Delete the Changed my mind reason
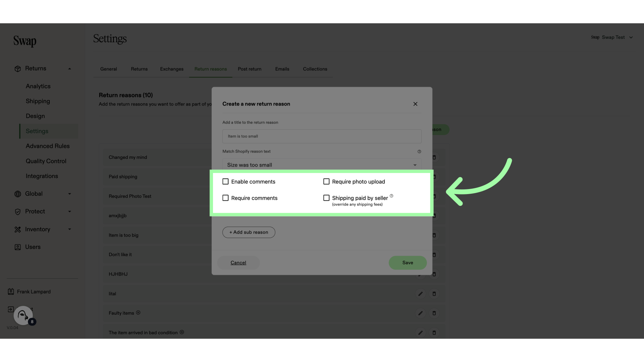Screen dimensions: 644x362 (434, 157)
